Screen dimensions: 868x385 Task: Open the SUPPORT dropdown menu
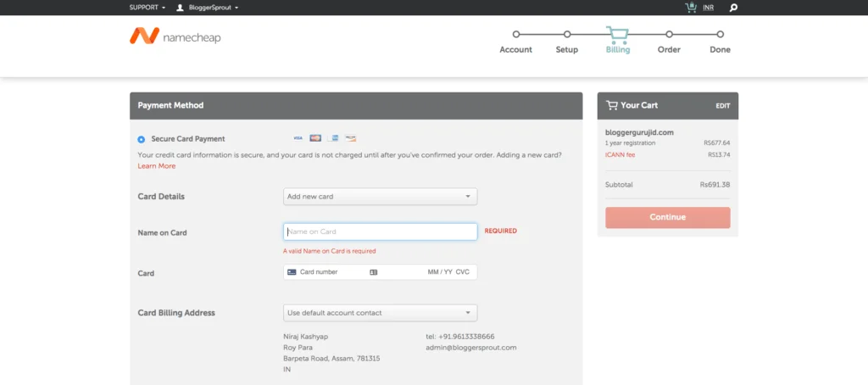point(147,8)
